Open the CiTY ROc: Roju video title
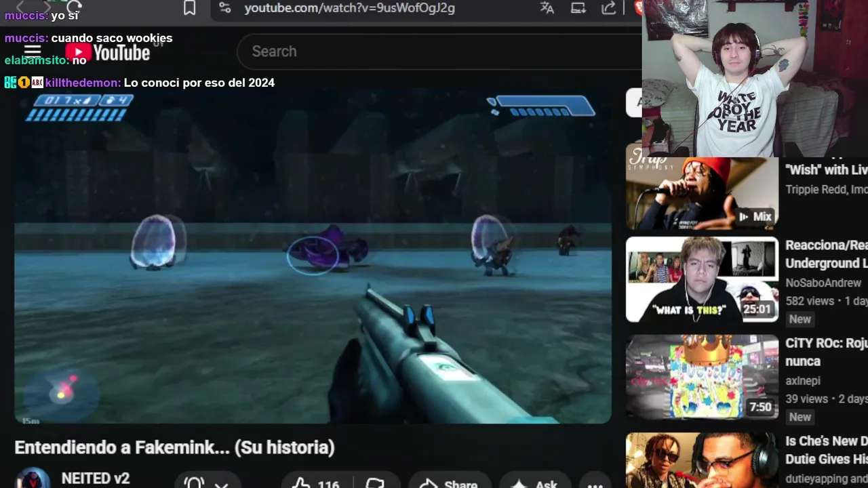The width and height of the screenshot is (868, 488). coord(826,352)
